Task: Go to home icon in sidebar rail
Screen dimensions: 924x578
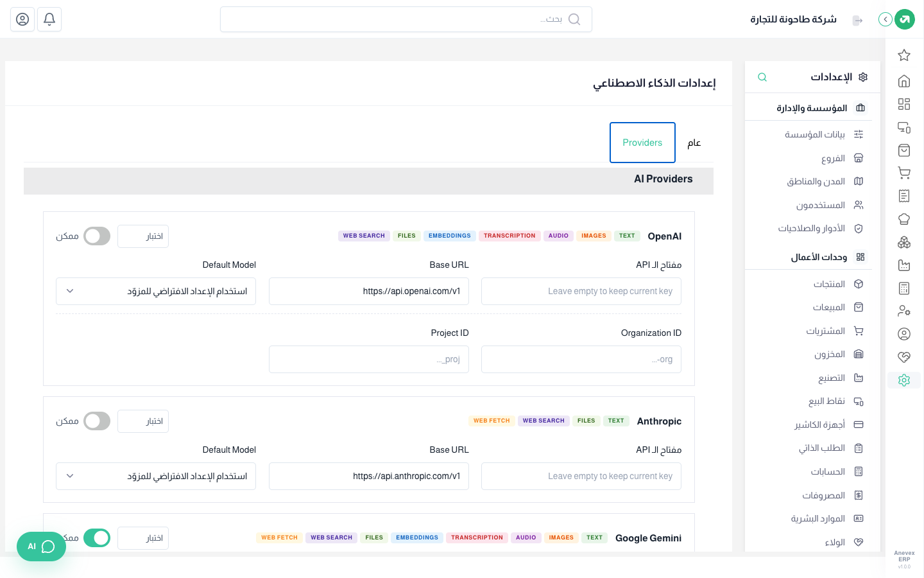Action: [904, 81]
